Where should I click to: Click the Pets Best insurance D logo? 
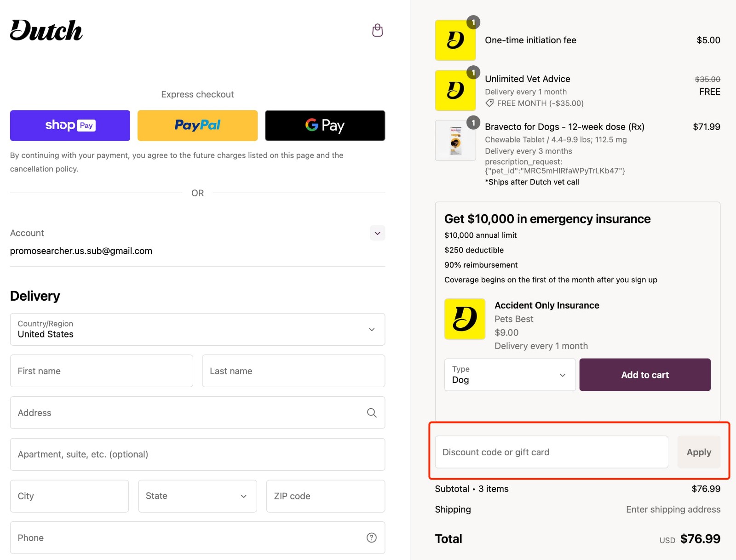(465, 319)
